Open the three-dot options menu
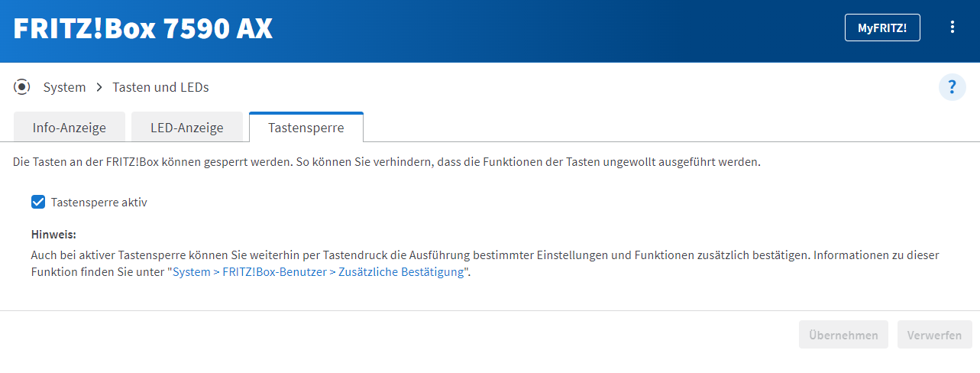Image resolution: width=980 pixels, height=373 pixels. pos(952,28)
